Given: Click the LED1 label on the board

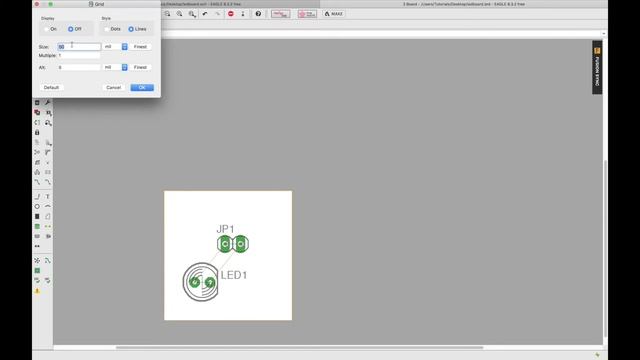Looking at the screenshot, I should [x=234, y=275].
